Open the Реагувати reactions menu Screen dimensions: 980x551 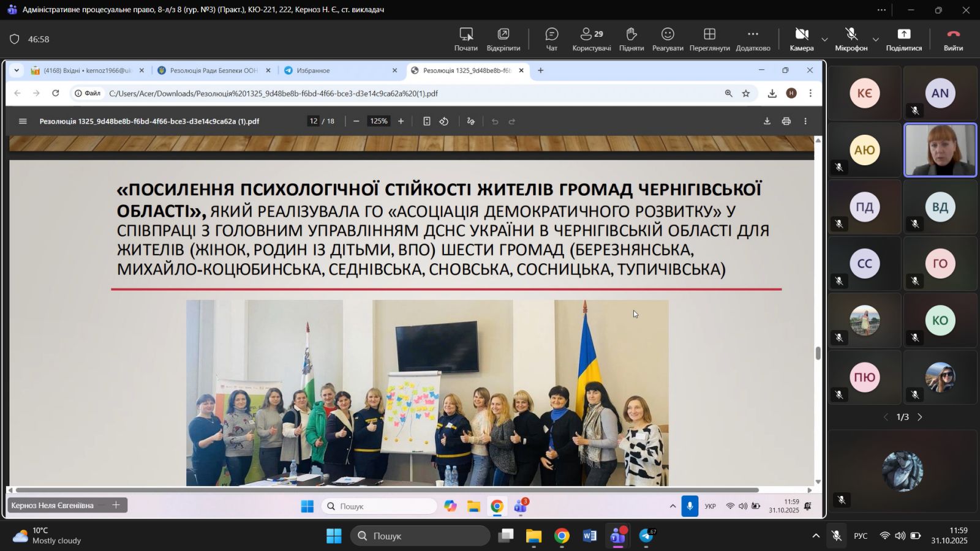point(668,39)
